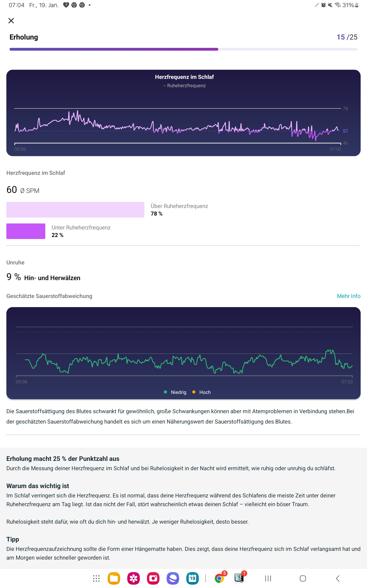Open the Calendar app showing 19
Viewport: 367px width, 588px height.
coord(192,578)
